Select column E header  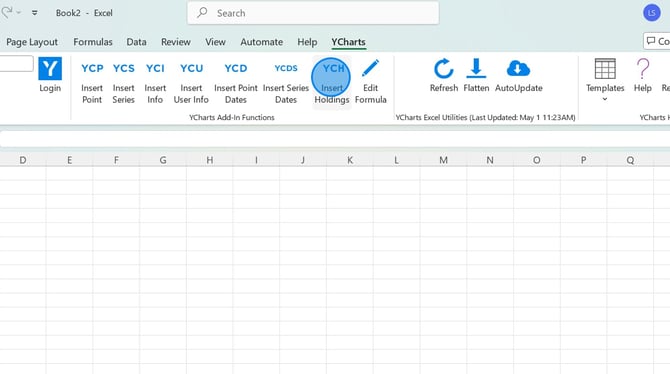point(69,160)
